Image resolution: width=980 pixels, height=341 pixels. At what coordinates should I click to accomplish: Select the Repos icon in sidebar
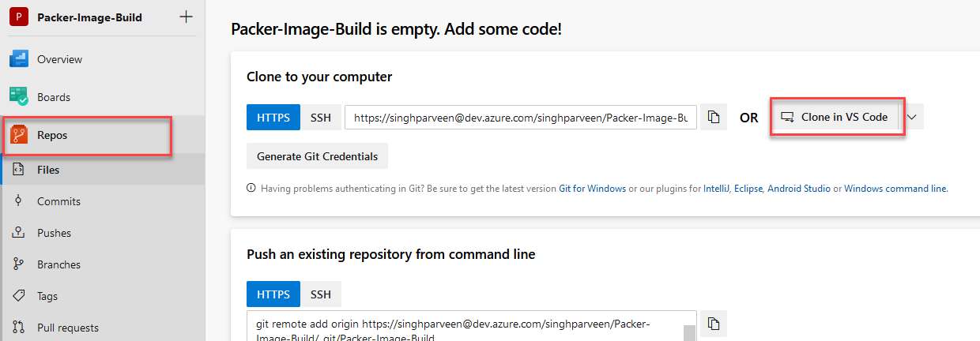coord(19,135)
